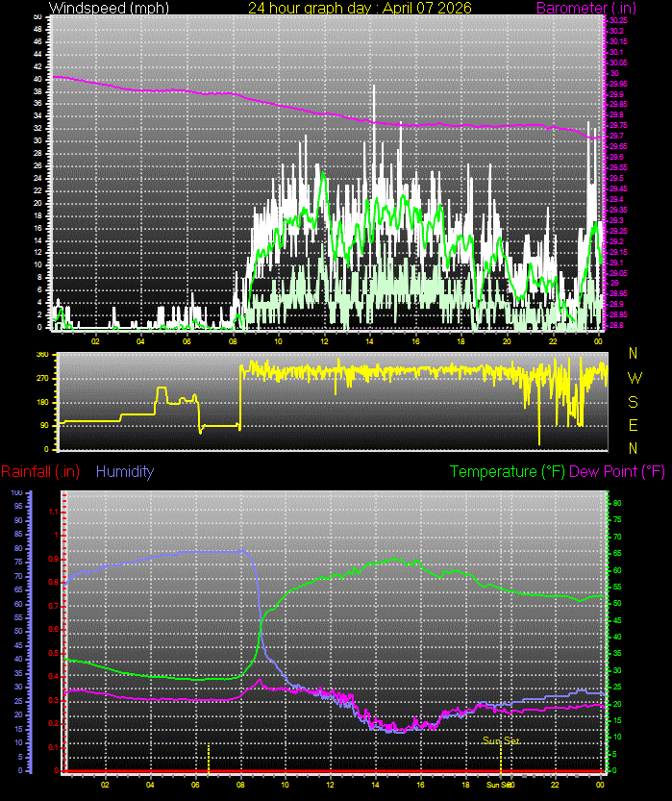672x801 pixels.
Task: Click the wind direction letter 'S'
Action: pos(634,402)
